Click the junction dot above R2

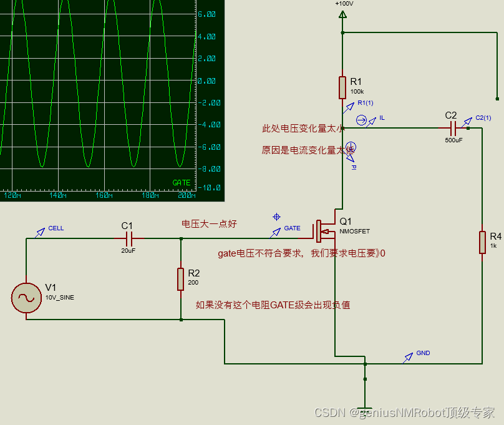(181, 238)
